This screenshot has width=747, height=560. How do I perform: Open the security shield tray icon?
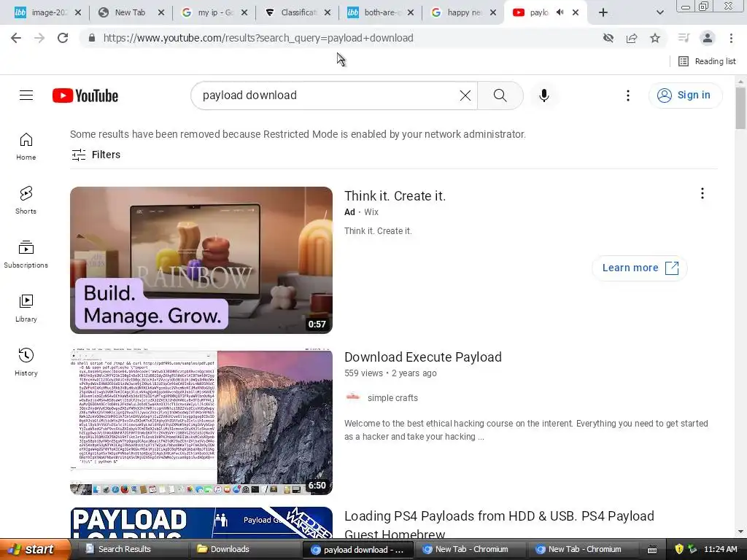tap(679, 549)
